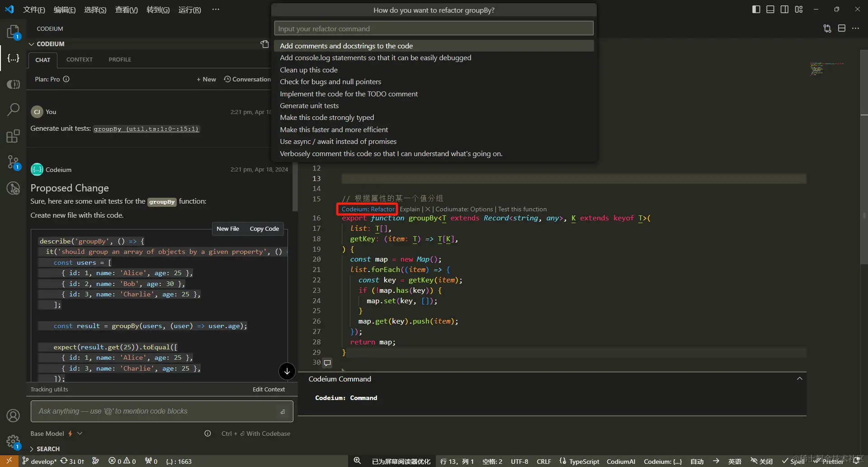868x467 pixels.
Task: Toggle primary side bar layout icon
Action: tap(756, 10)
